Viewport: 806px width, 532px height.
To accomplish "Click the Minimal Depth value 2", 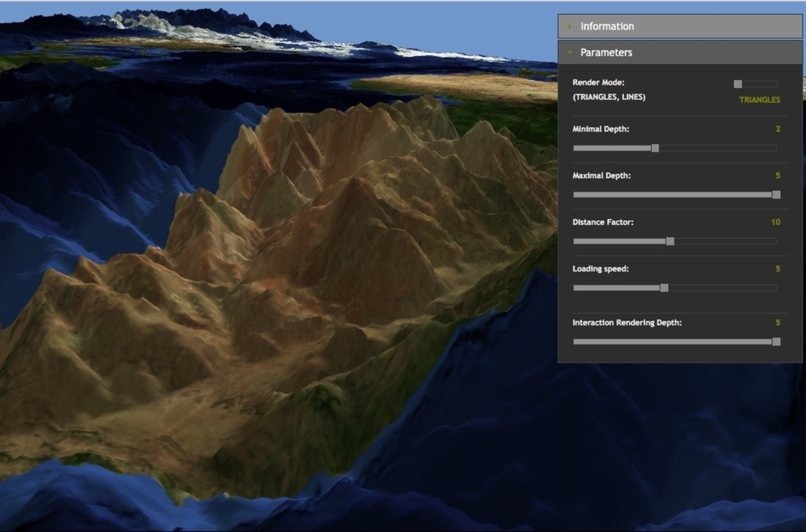I will click(x=777, y=129).
